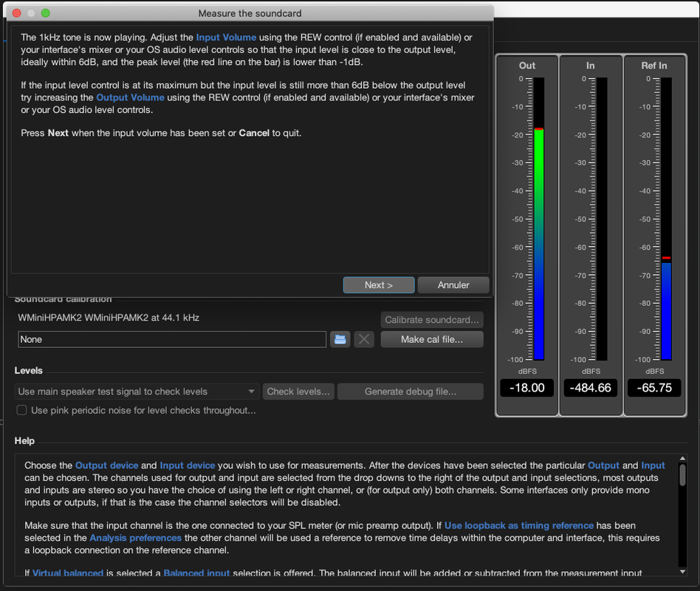Click the Measure the soundcard title bar
This screenshot has width=700, height=591.
250,13
